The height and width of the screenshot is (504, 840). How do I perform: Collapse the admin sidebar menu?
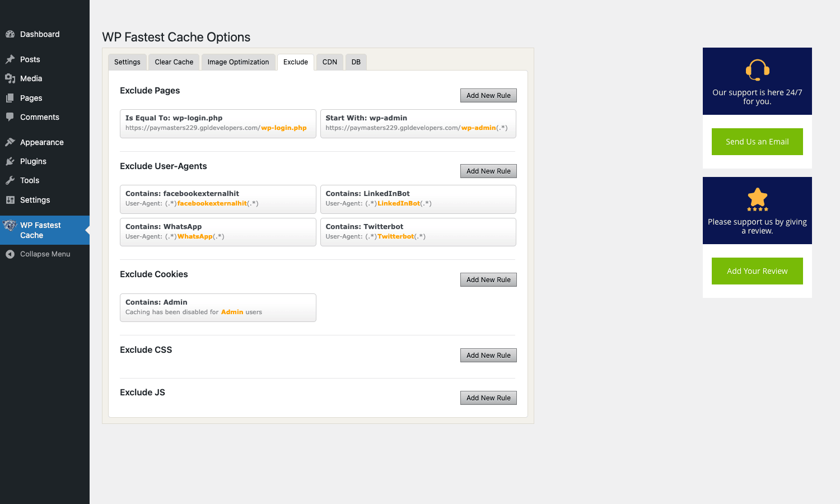tap(45, 254)
